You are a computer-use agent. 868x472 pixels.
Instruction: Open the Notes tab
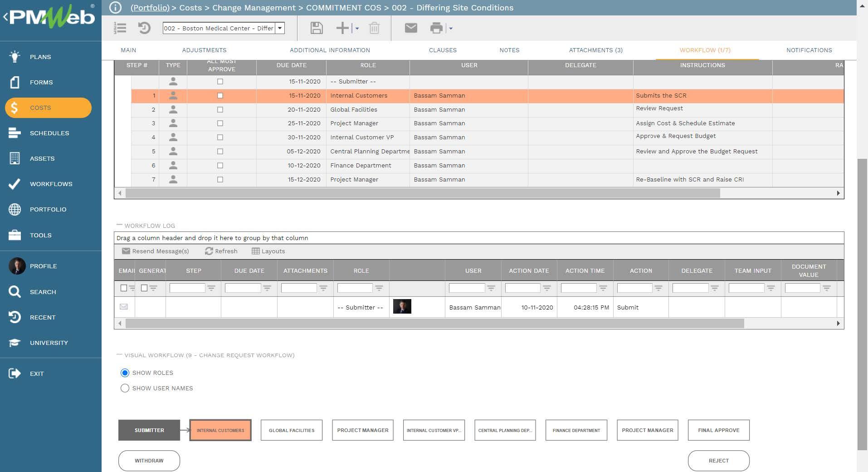pyautogui.click(x=509, y=50)
